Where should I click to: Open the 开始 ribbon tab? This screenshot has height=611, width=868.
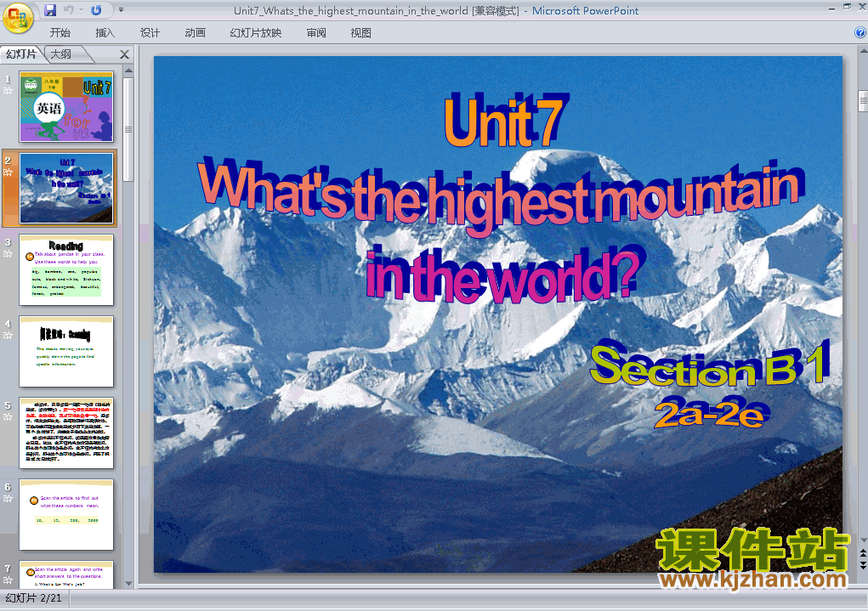tap(60, 32)
